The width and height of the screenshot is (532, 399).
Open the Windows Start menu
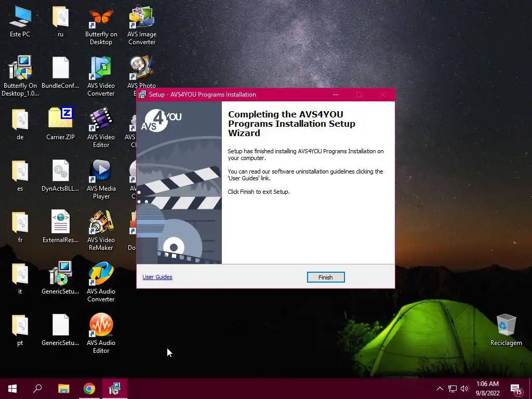[12, 389]
